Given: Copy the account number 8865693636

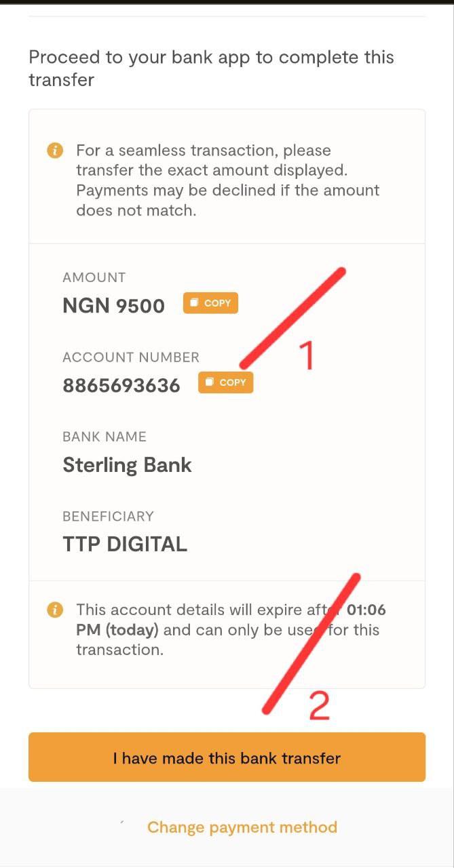Looking at the screenshot, I should tap(225, 382).
